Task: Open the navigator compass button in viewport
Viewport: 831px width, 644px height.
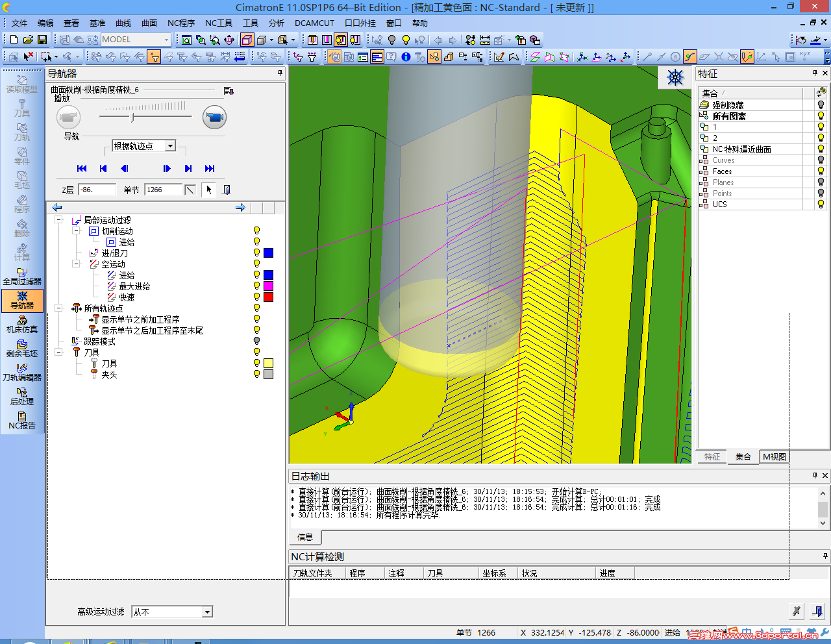Action: tap(675, 77)
